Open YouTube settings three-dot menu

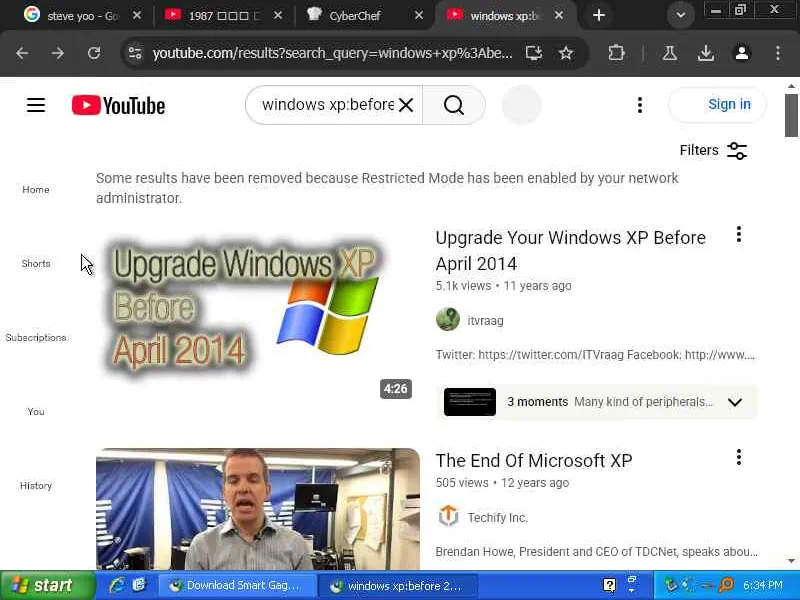click(x=640, y=105)
